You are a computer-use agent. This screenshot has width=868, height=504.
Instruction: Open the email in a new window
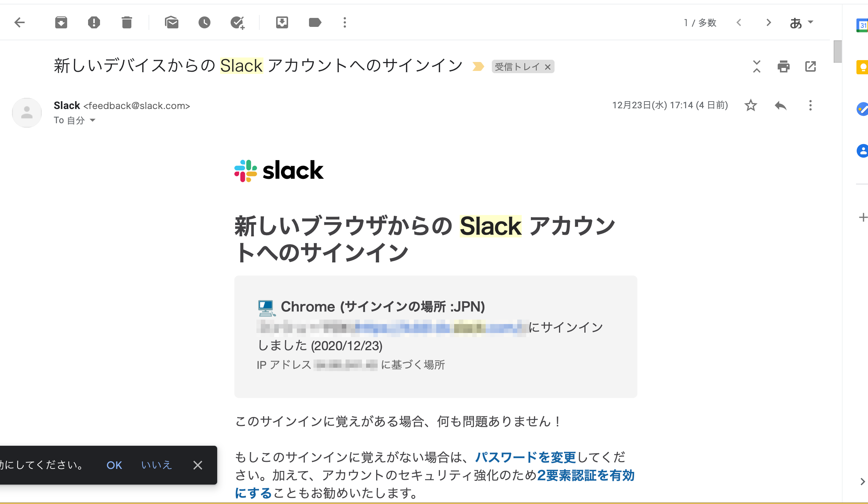tap(811, 66)
